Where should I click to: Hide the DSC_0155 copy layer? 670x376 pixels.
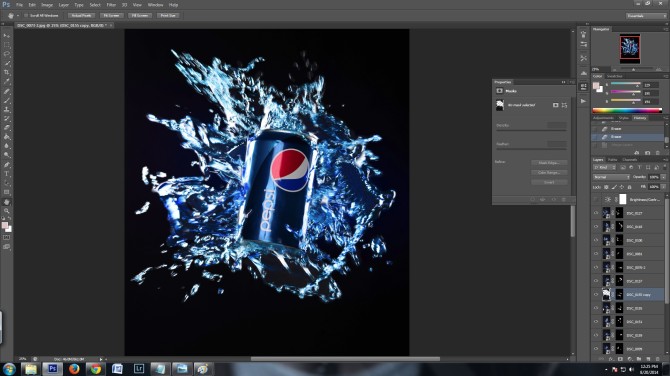pos(596,294)
